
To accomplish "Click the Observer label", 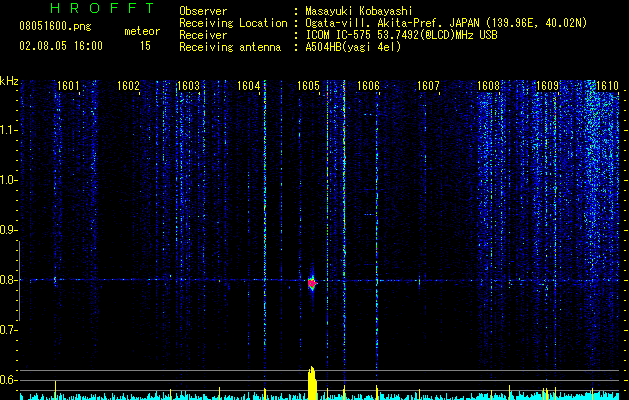I will pos(203,11).
